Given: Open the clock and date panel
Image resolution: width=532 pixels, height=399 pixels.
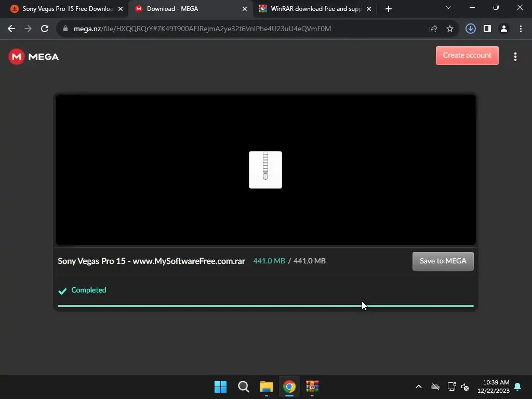Looking at the screenshot, I should [494, 387].
